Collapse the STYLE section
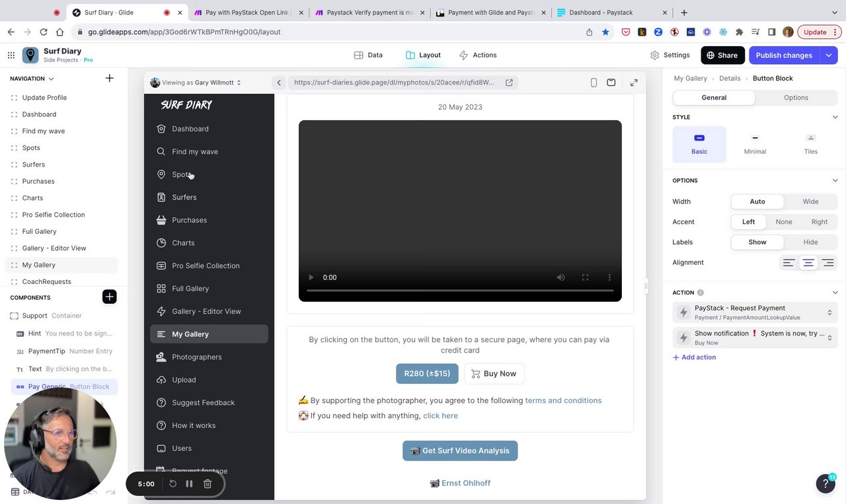 [835, 117]
